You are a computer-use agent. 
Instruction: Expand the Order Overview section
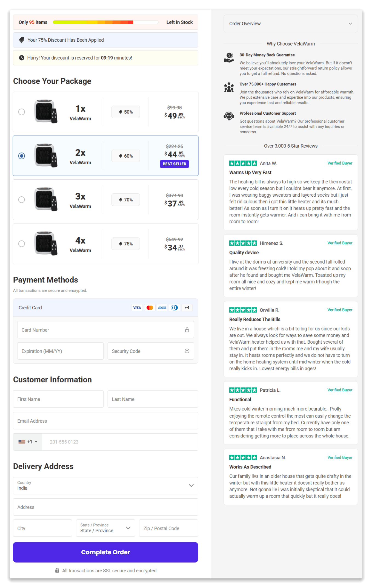[x=291, y=24]
